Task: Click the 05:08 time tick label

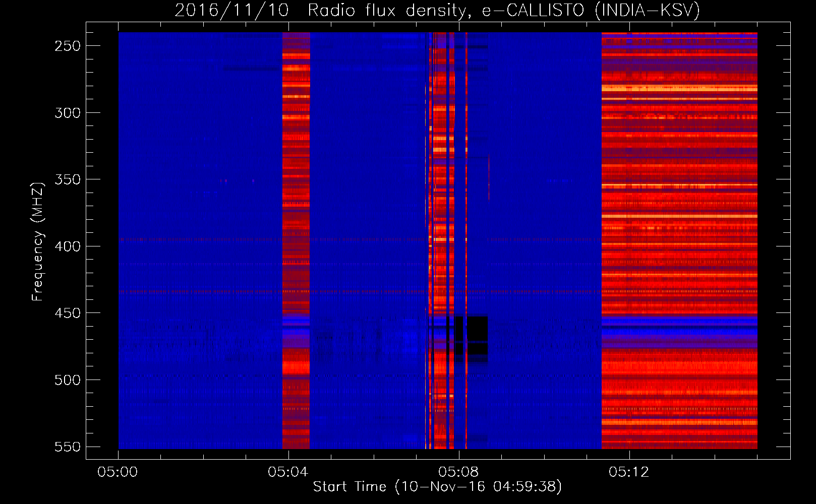Action: click(x=458, y=472)
